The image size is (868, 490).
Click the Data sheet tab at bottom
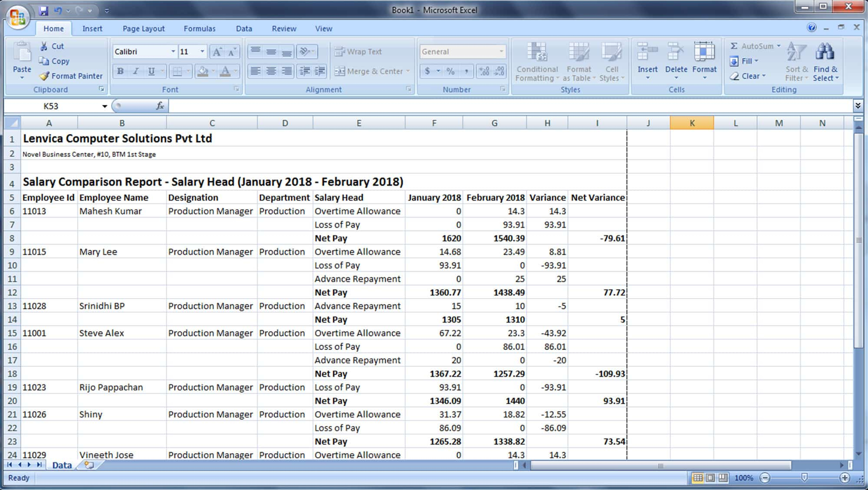pos(61,465)
